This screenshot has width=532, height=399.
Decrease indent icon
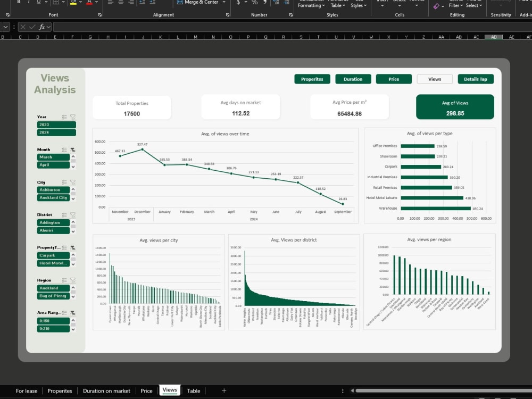pyautogui.click(x=143, y=2)
